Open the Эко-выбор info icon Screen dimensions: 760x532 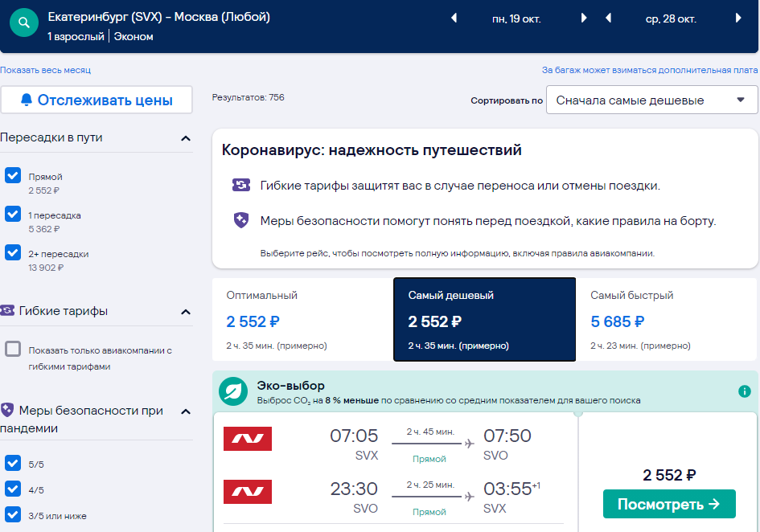[745, 391]
